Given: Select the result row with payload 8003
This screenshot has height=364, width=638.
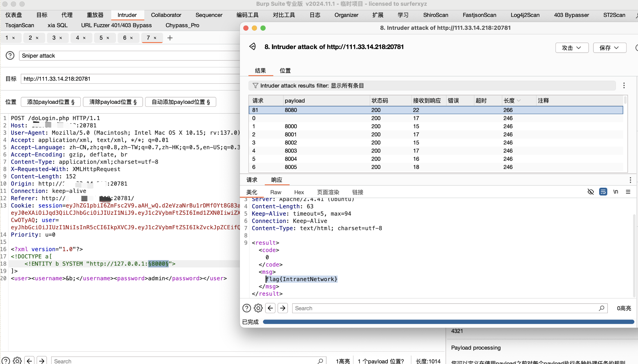Looking at the screenshot, I should (x=291, y=151).
